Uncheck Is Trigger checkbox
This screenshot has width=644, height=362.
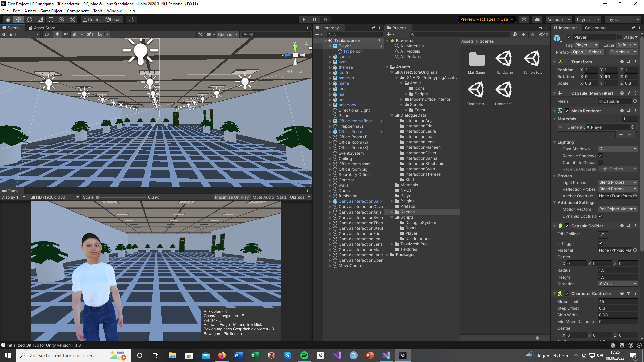[600, 244]
